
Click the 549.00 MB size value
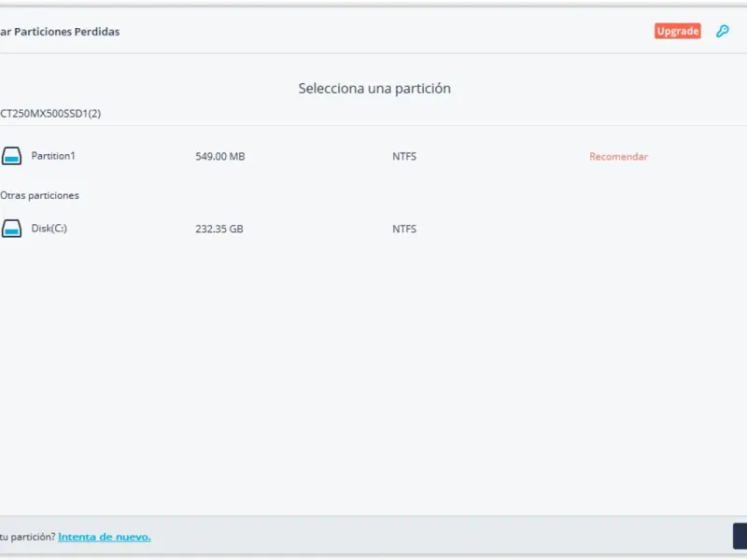point(220,157)
